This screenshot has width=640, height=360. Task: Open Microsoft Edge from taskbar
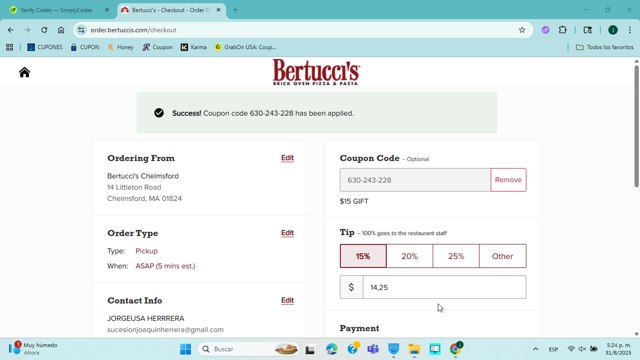tap(331, 349)
